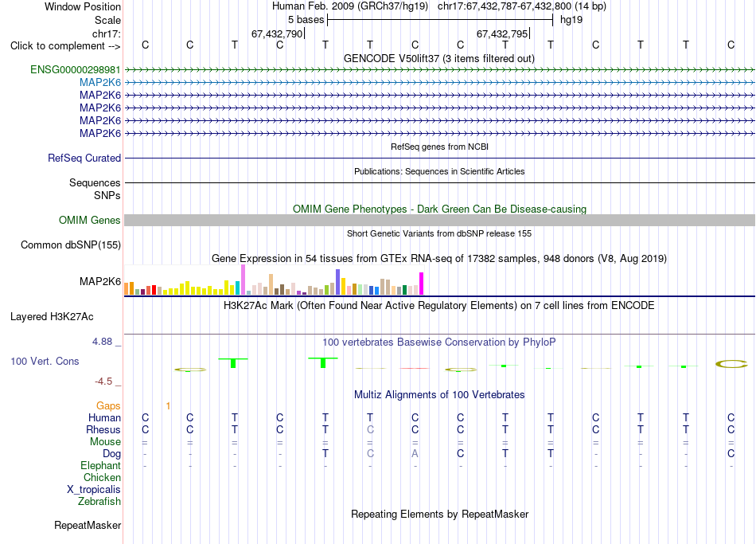
Task: Click the Layered H3K27Ac track label
Action: coord(52,317)
